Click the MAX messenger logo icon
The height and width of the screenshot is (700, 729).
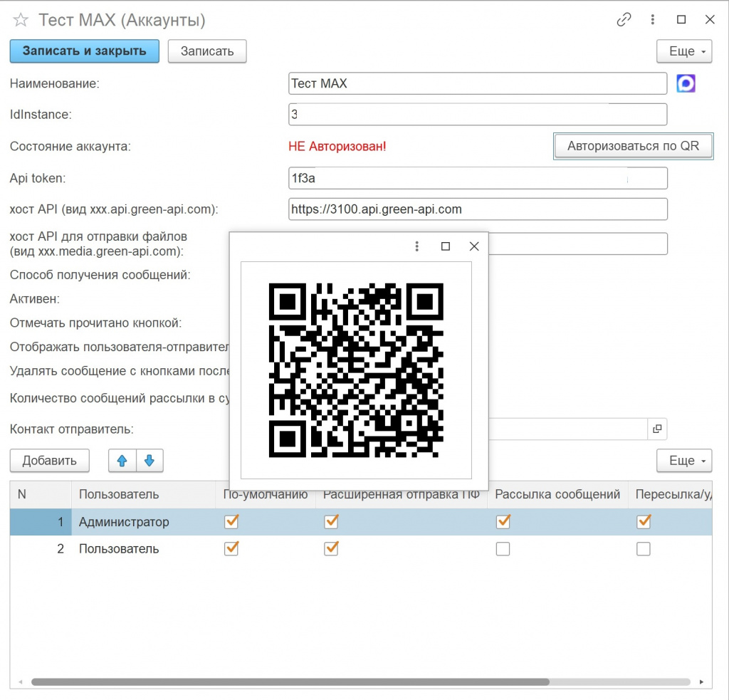point(686,84)
